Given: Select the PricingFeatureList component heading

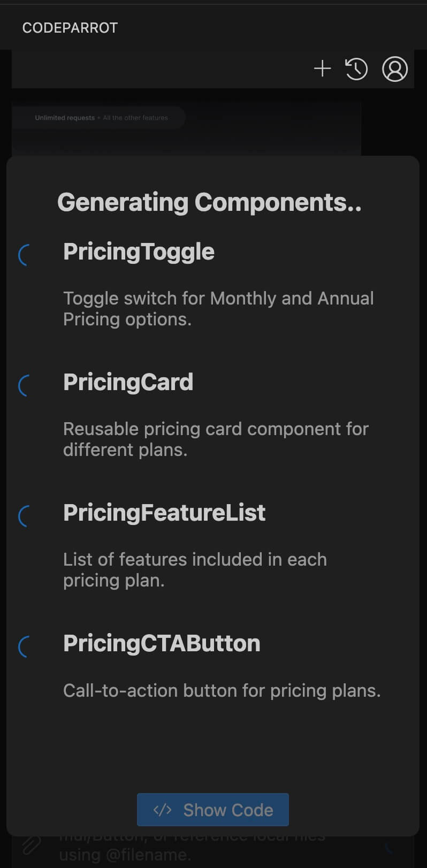Looking at the screenshot, I should pyautogui.click(x=164, y=513).
